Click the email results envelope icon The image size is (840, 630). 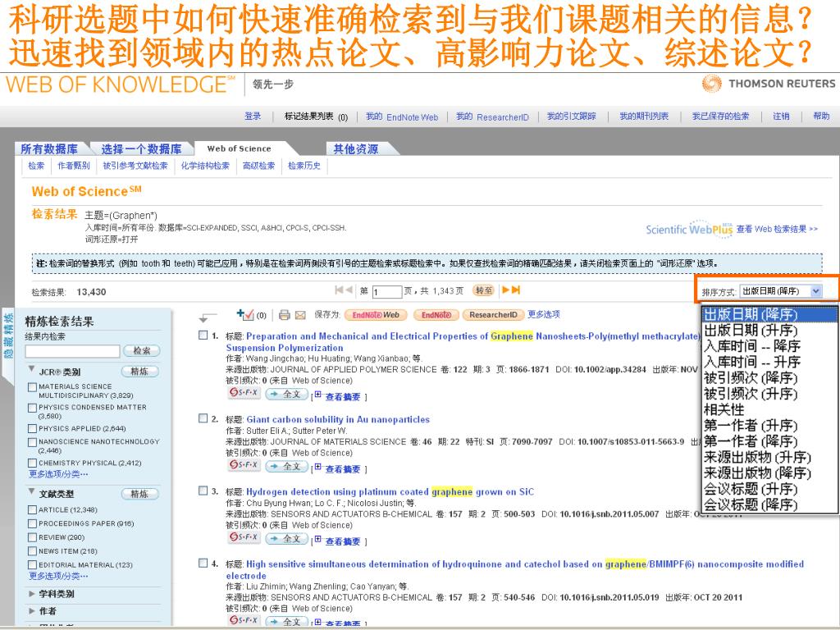coord(300,315)
